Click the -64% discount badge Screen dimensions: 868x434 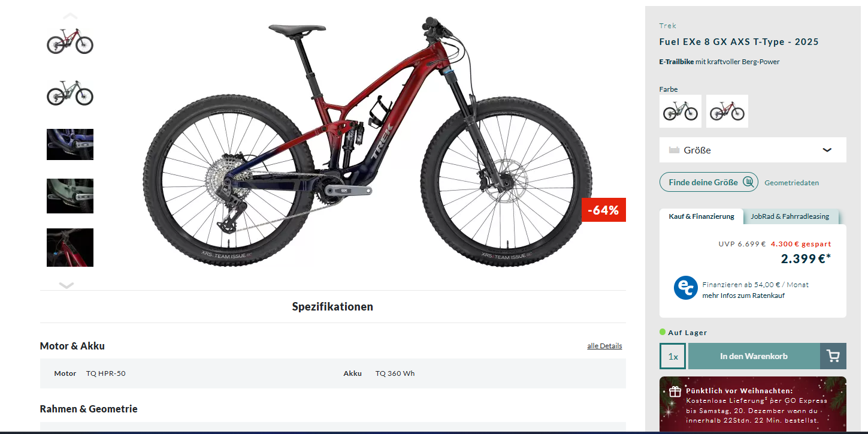pyautogui.click(x=604, y=210)
